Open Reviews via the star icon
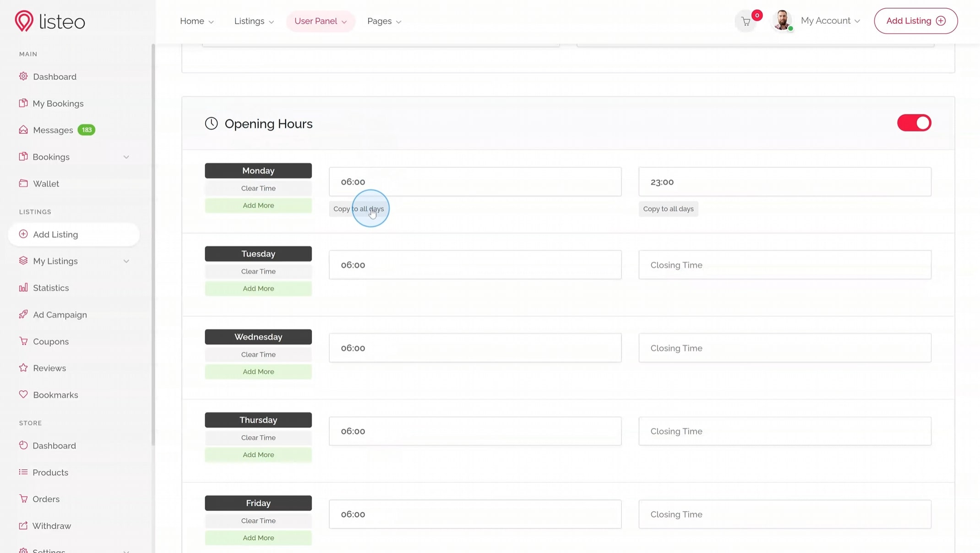Image resolution: width=980 pixels, height=553 pixels. (23, 368)
